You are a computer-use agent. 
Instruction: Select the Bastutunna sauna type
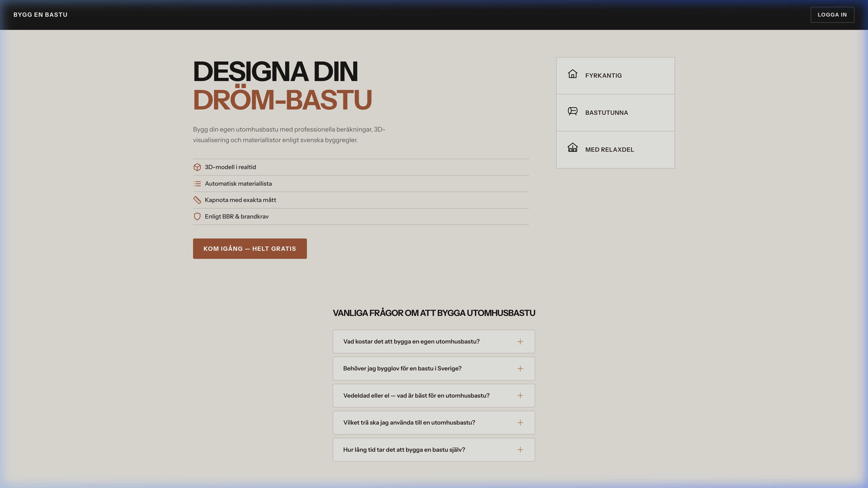[x=615, y=113]
